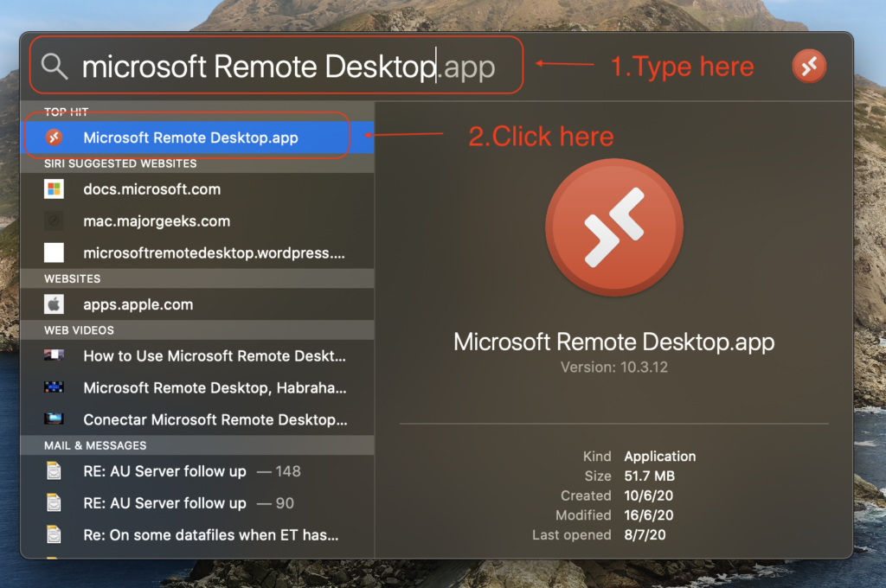The height and width of the screenshot is (588, 886).
Task: Click the Created date 10/6/20
Action: [x=649, y=495]
